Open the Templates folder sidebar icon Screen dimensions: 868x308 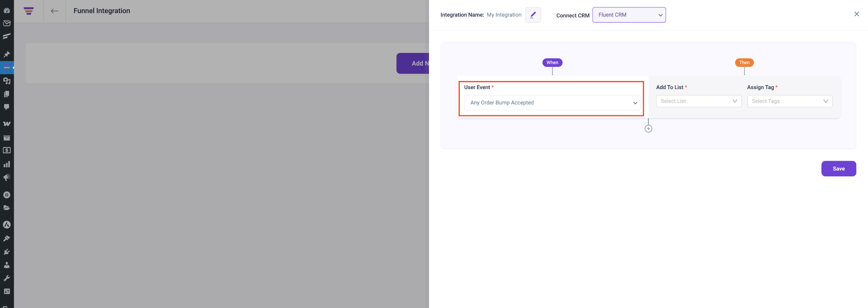pyautogui.click(x=7, y=208)
